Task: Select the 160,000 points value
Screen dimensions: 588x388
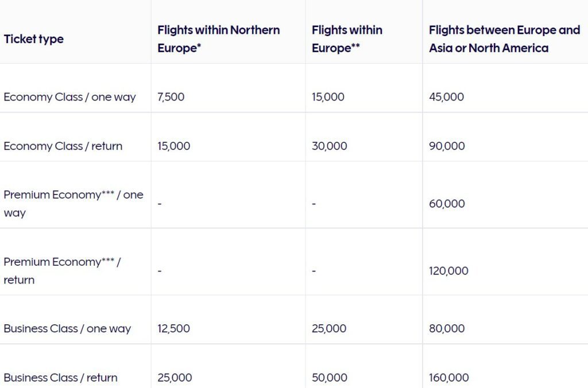Action: (x=449, y=378)
